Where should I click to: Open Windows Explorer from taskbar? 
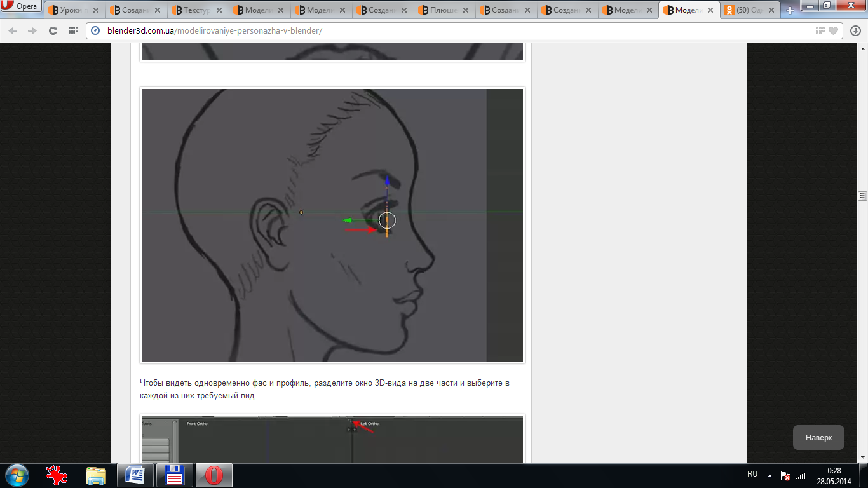[x=96, y=475]
